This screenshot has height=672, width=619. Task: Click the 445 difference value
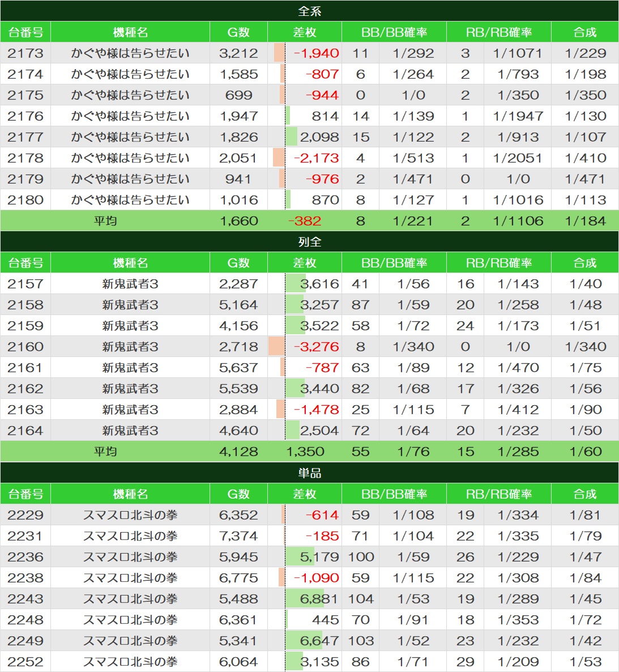325,620
